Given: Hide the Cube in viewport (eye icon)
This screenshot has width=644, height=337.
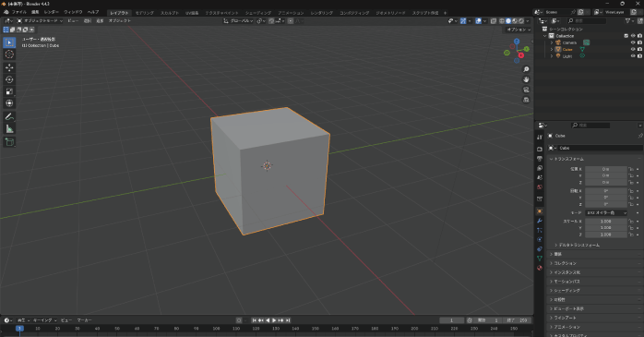Looking at the screenshot, I should click(633, 49).
